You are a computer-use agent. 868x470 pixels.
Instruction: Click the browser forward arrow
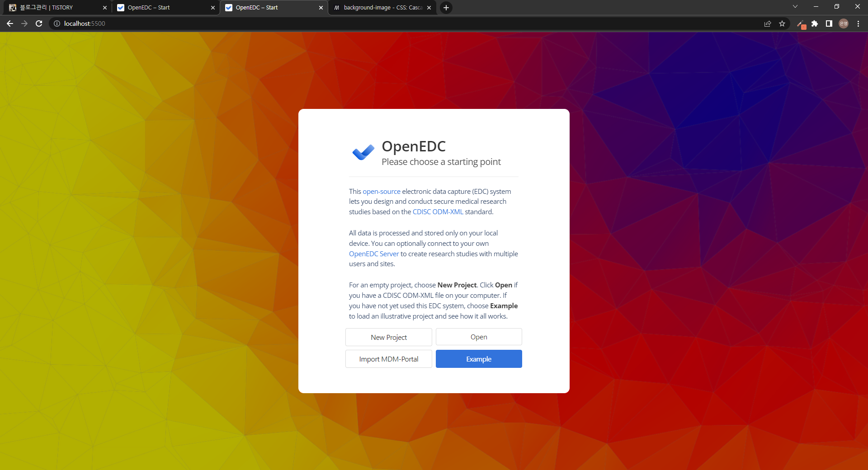[x=24, y=23]
